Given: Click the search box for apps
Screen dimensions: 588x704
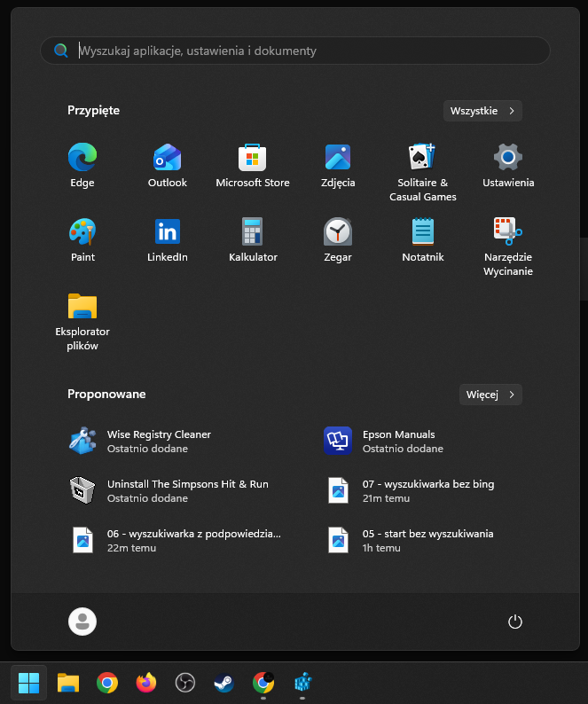Looking at the screenshot, I should tap(295, 51).
